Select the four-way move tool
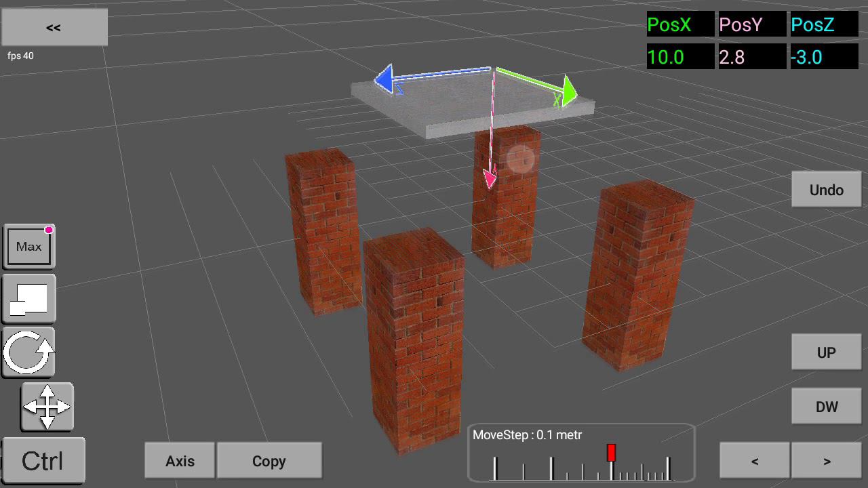Viewport: 868px width, 488px height. (47, 407)
